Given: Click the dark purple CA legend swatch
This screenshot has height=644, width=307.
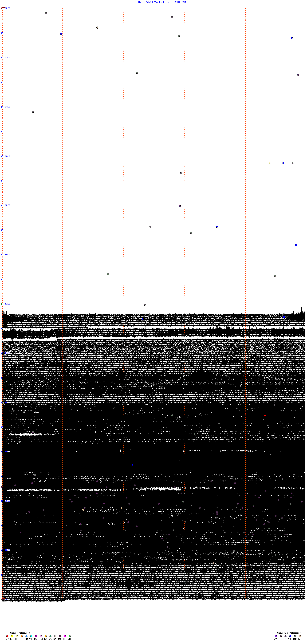Looking at the screenshot, I should (x=60, y=636).
